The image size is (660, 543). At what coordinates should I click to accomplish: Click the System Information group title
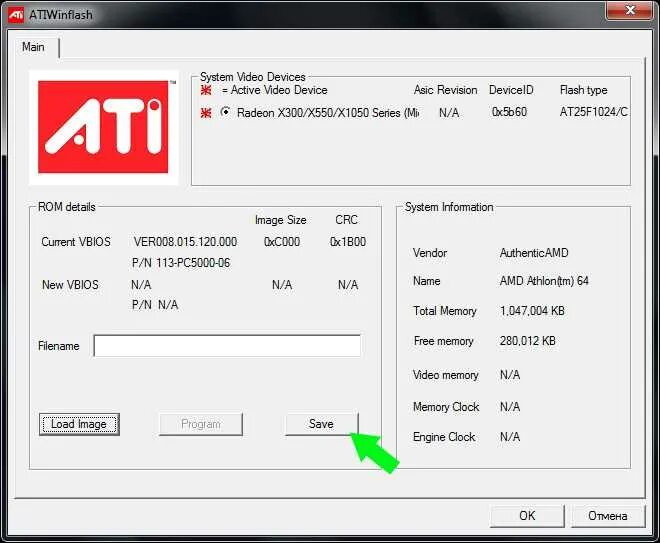tap(449, 207)
